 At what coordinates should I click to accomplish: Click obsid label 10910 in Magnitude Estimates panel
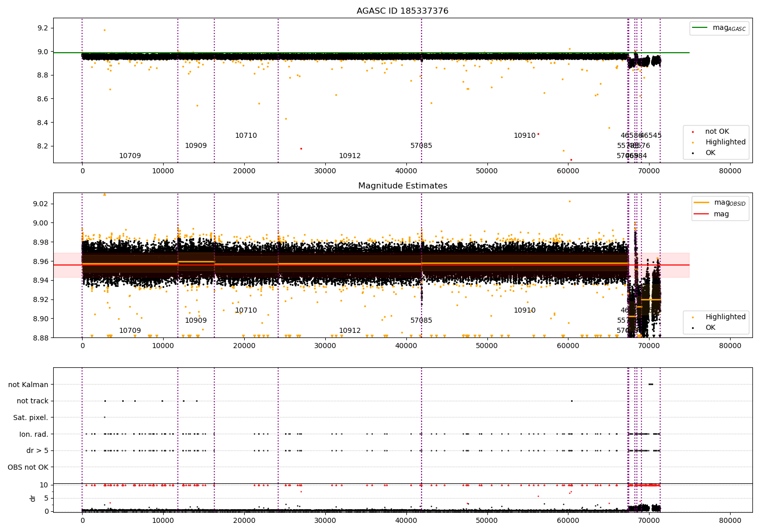[524, 311]
